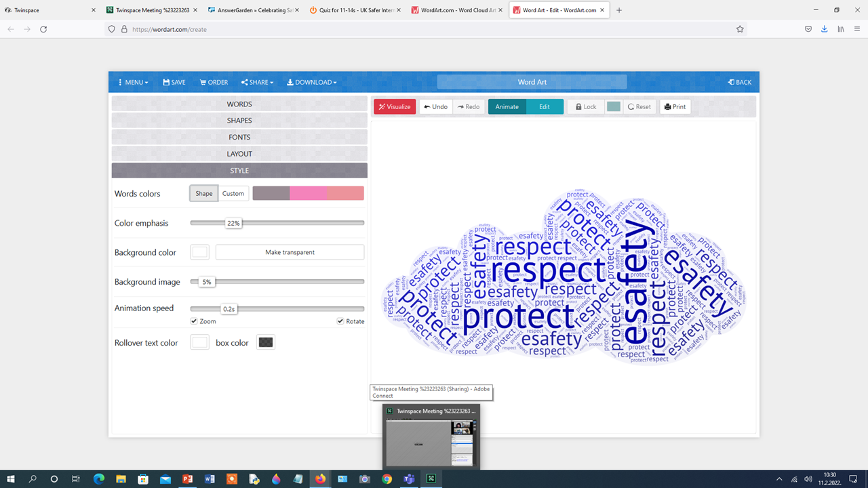Click the Background image slider handle

[x=207, y=282]
